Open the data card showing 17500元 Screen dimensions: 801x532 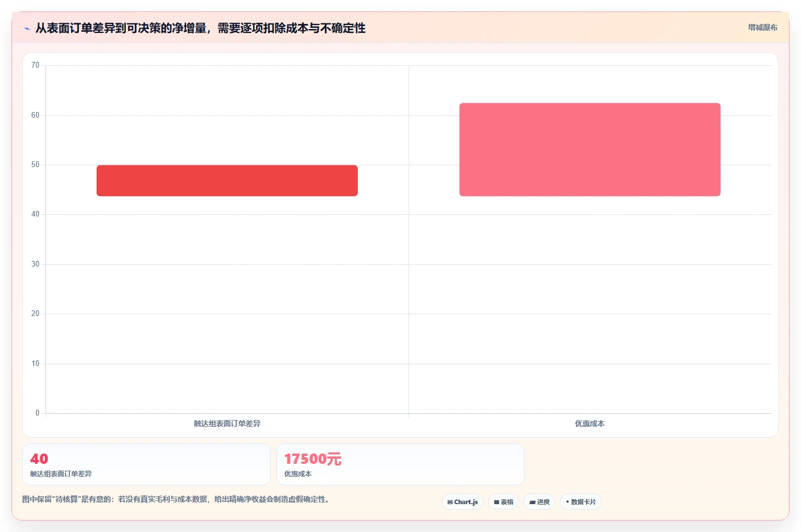(x=400, y=464)
